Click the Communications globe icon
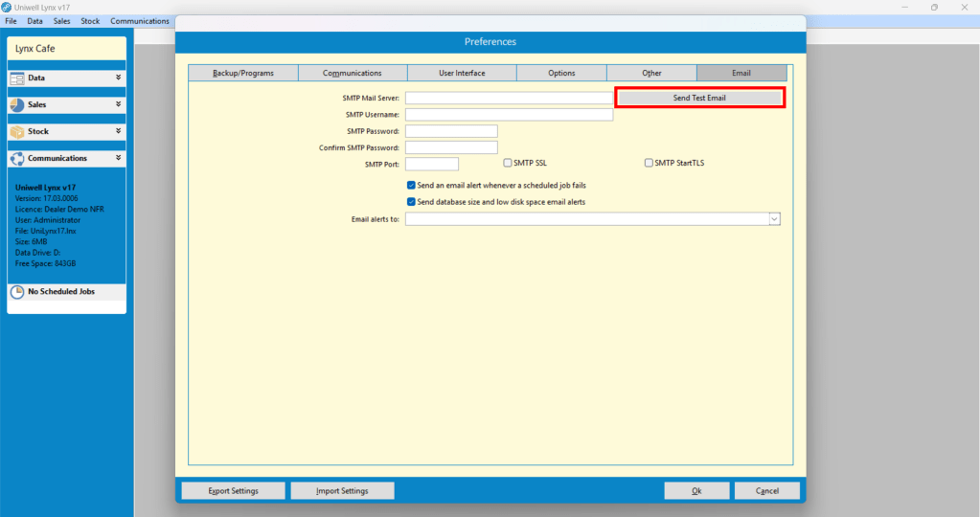 point(17,159)
